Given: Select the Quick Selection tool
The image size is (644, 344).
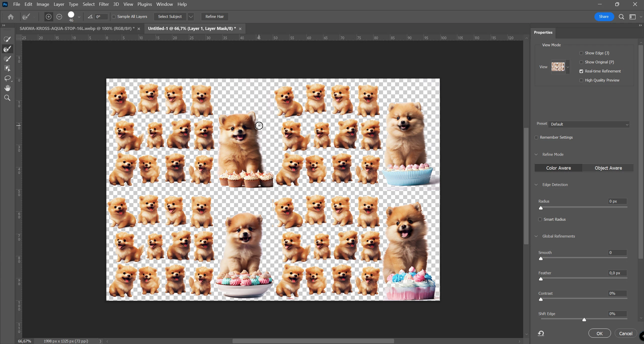Looking at the screenshot, I should (x=7, y=39).
